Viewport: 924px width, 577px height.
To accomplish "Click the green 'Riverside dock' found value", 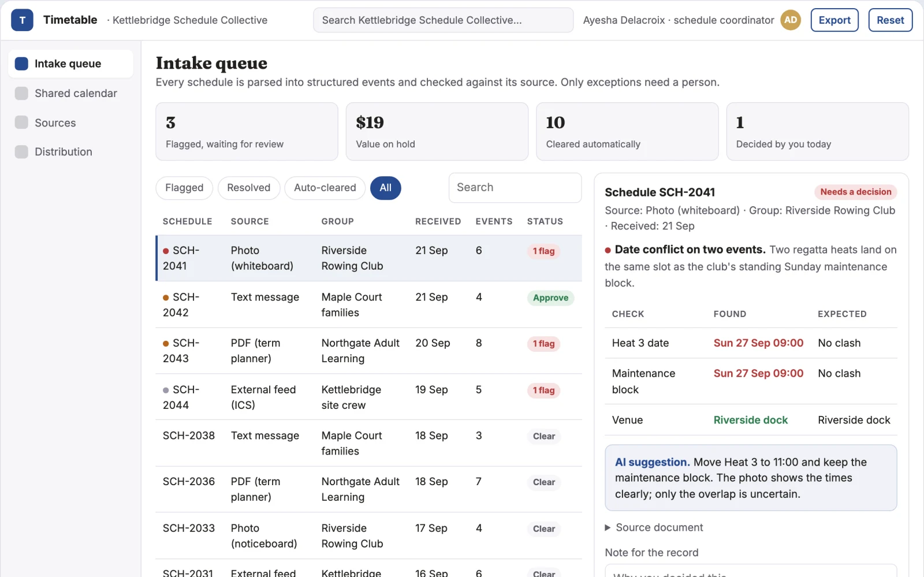I will pos(750,420).
